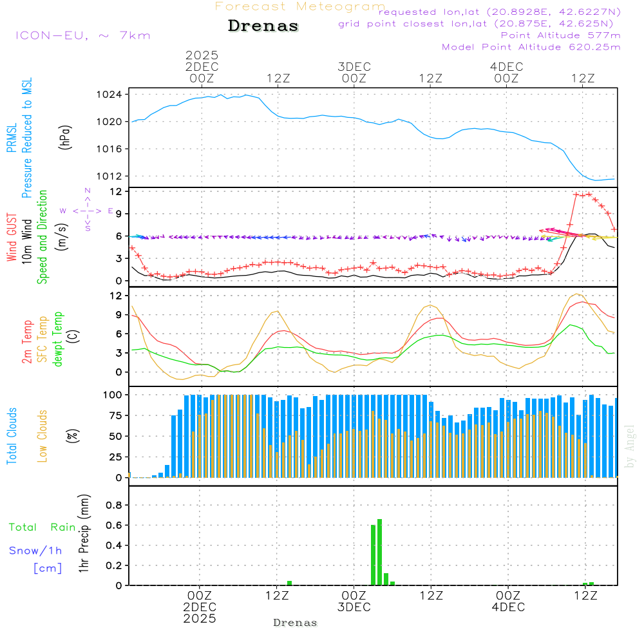
Task: Click the grid point closest coordinates text
Action: [x=480, y=24]
